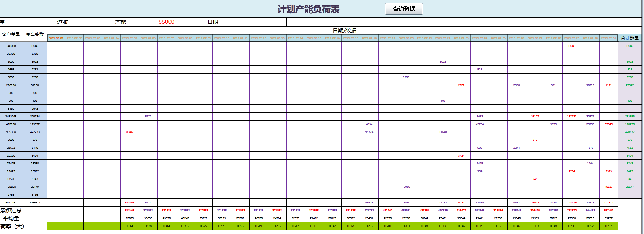This screenshot has width=644, height=234.
Task: Select the 1465249 cell
Action: click(11, 117)
